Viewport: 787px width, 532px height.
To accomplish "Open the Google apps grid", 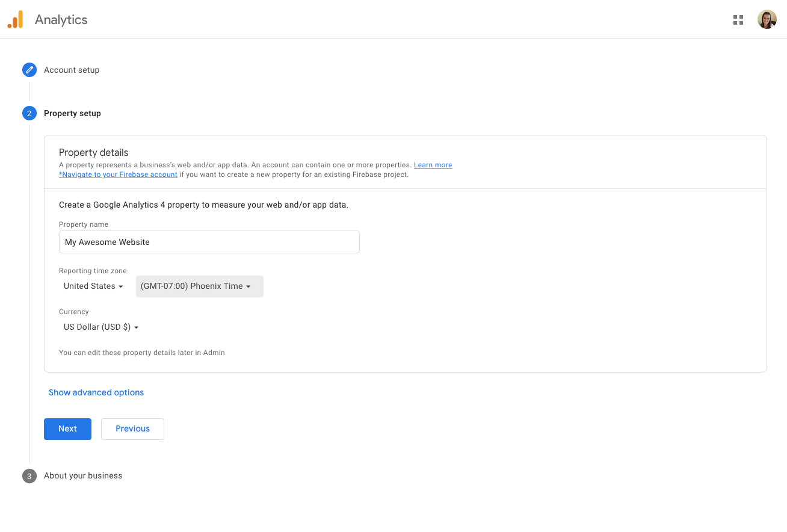I will point(738,20).
